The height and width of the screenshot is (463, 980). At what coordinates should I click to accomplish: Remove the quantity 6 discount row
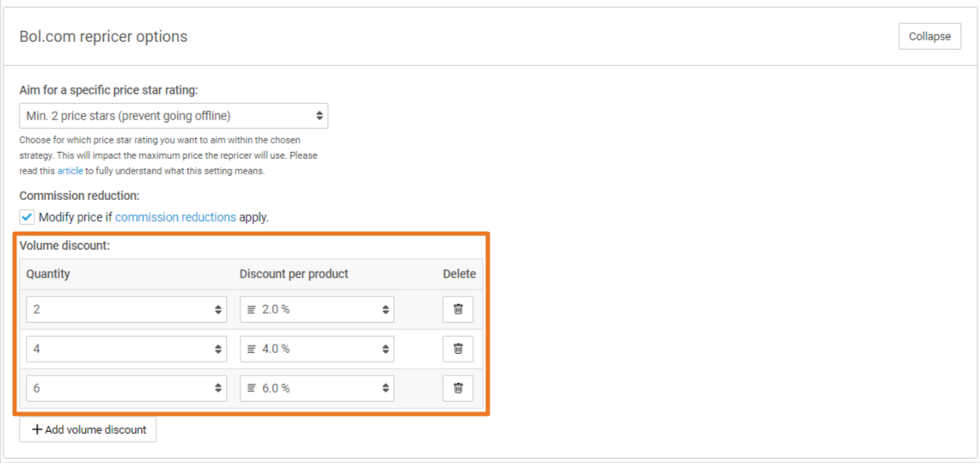[x=458, y=388]
